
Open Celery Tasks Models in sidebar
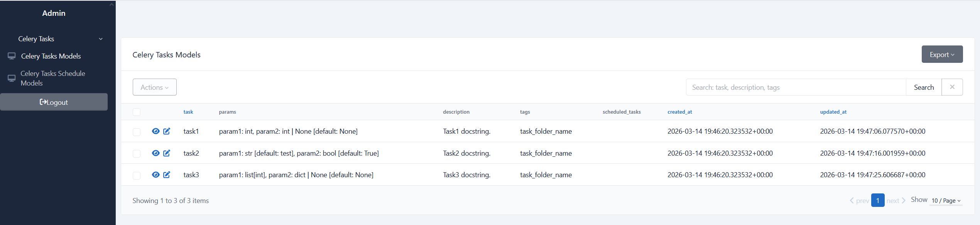click(51, 56)
